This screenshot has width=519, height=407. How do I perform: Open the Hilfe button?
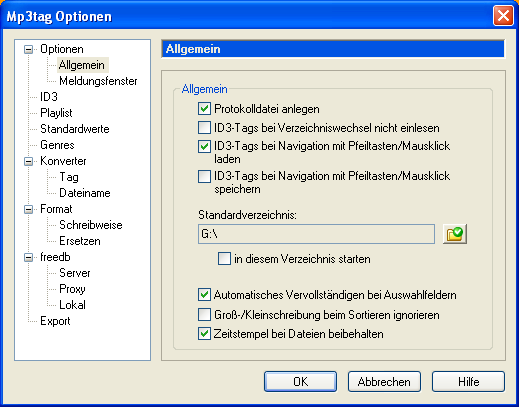[x=468, y=382]
